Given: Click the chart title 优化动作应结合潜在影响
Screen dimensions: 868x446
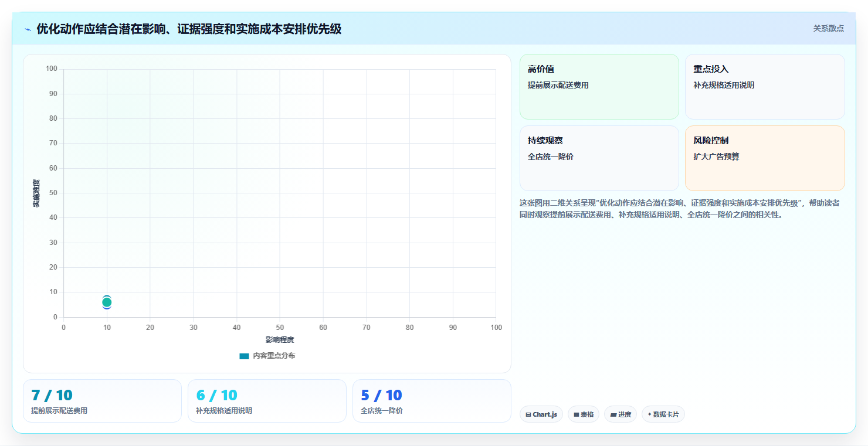Looking at the screenshot, I should 189,29.
